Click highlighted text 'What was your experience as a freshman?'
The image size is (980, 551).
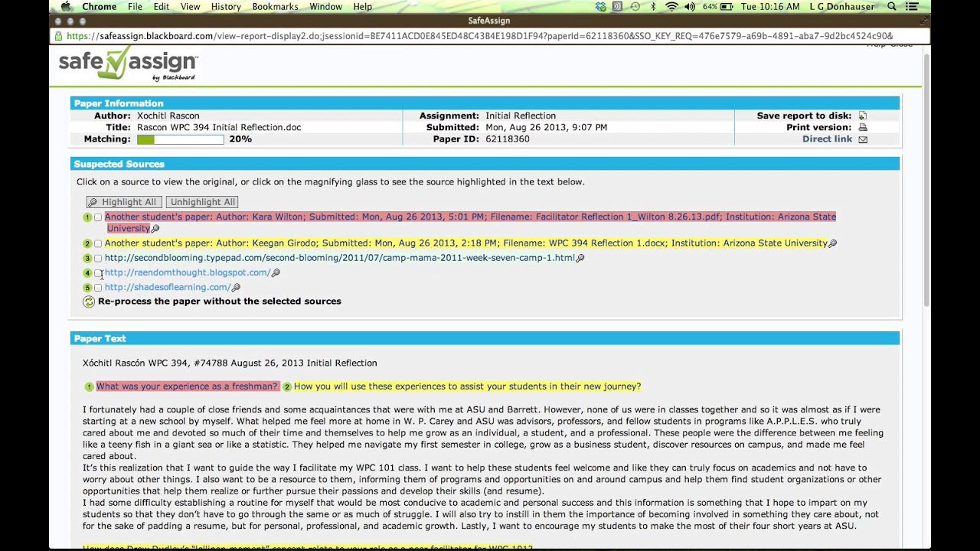pos(187,386)
